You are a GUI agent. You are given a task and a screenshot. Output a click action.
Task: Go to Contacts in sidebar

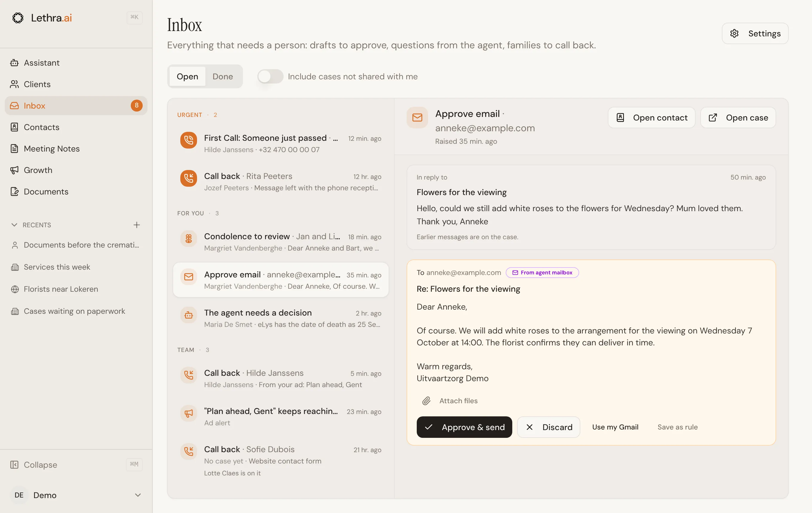[76, 127]
